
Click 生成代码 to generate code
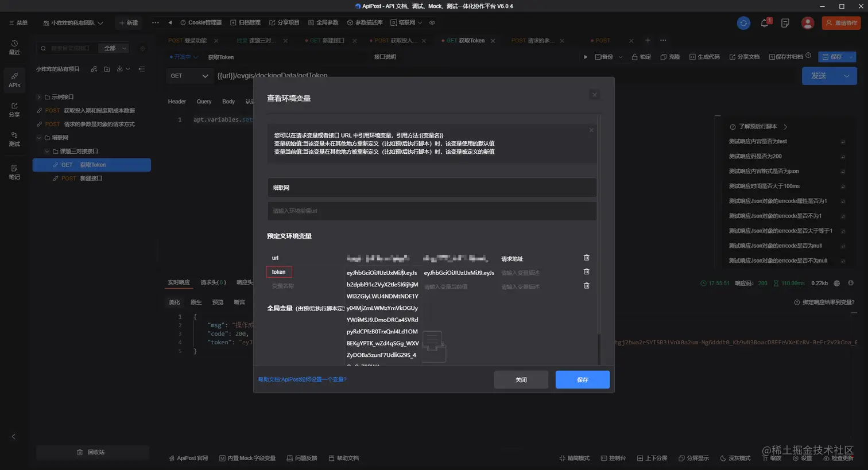pos(704,57)
